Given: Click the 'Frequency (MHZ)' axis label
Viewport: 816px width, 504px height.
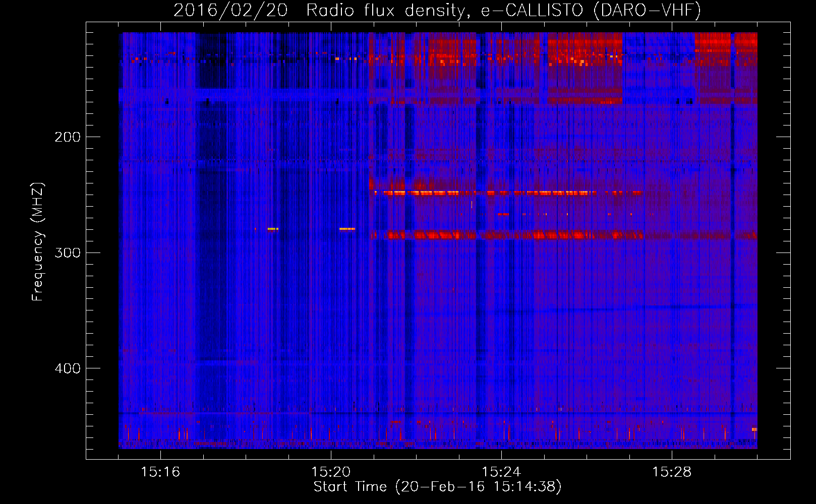Looking at the screenshot, I should tap(38, 242).
